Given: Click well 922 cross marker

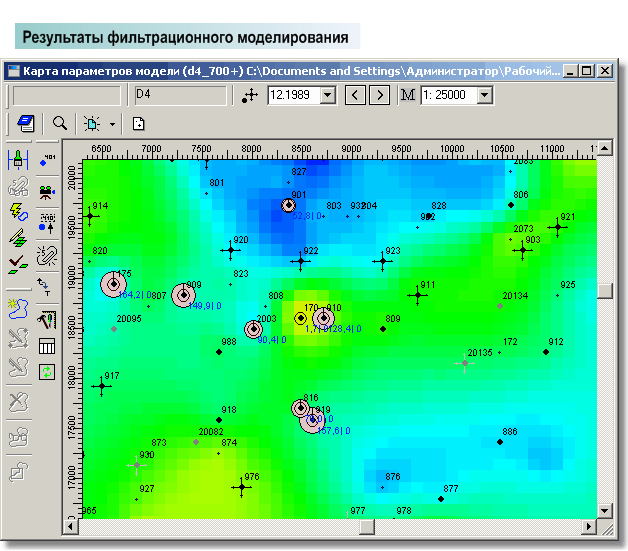Looking at the screenshot, I should point(300,261).
